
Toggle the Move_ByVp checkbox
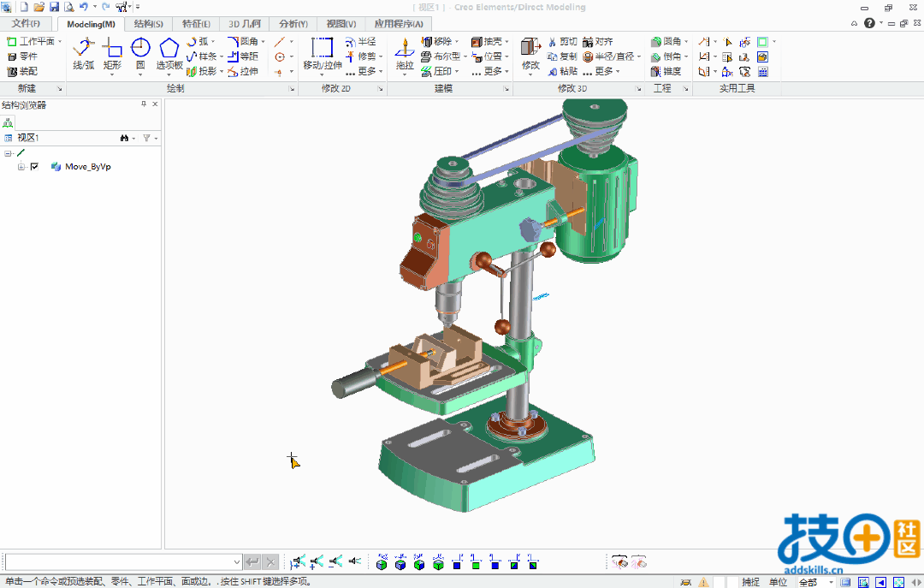pyautogui.click(x=34, y=167)
